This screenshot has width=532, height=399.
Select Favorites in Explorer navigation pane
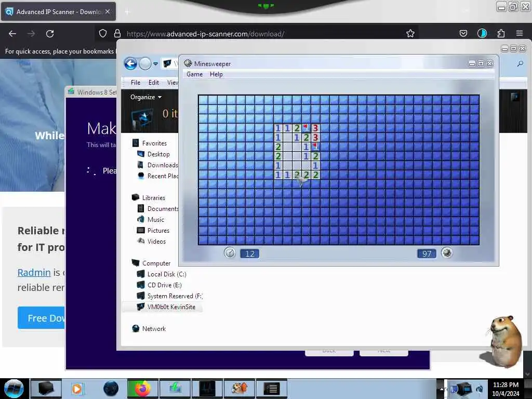154,143
